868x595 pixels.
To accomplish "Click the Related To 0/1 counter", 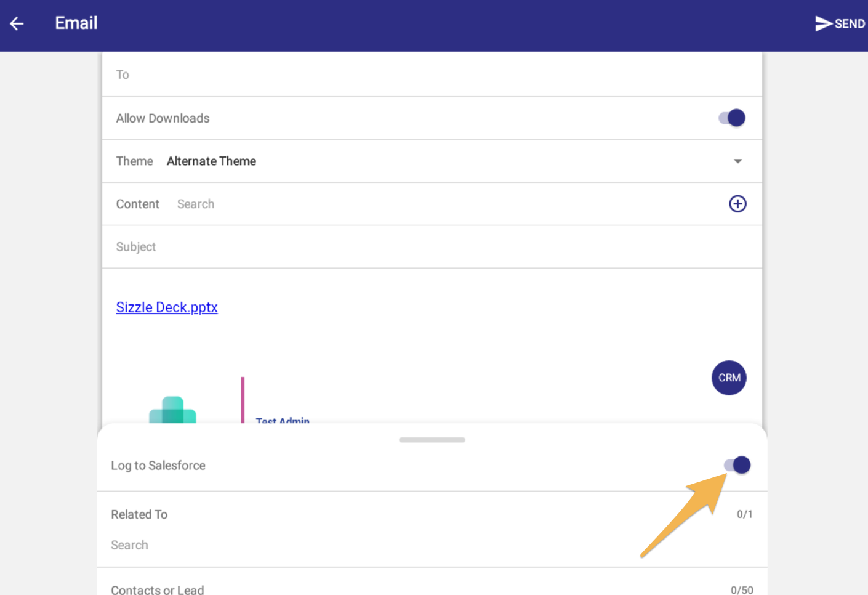I will (x=744, y=514).
